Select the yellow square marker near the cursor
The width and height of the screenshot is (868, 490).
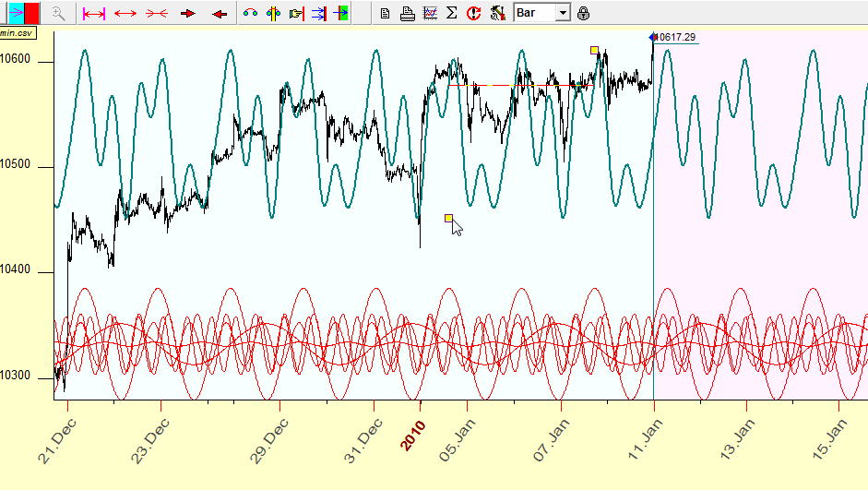coord(449,219)
